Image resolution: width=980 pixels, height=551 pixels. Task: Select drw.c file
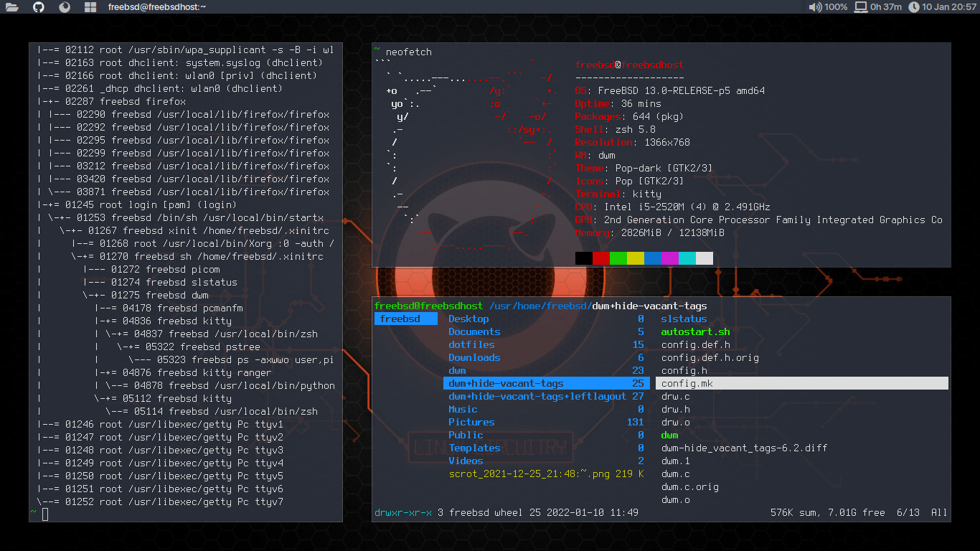coord(675,397)
